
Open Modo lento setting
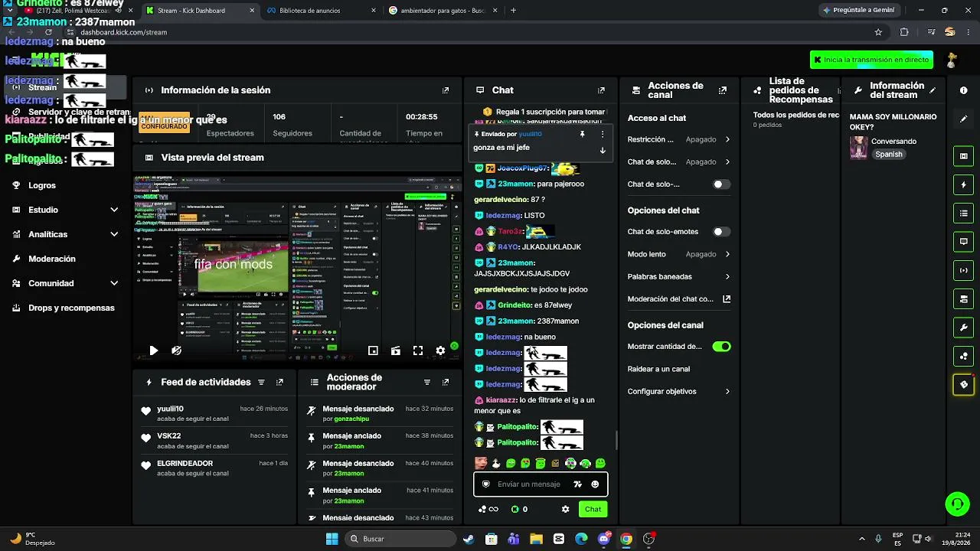pyautogui.click(x=679, y=254)
